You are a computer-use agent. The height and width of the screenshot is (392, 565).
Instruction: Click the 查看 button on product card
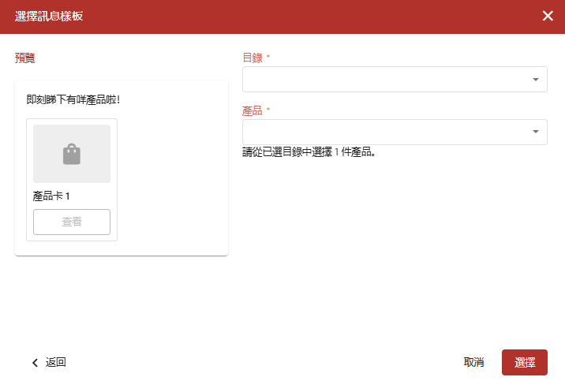72,222
